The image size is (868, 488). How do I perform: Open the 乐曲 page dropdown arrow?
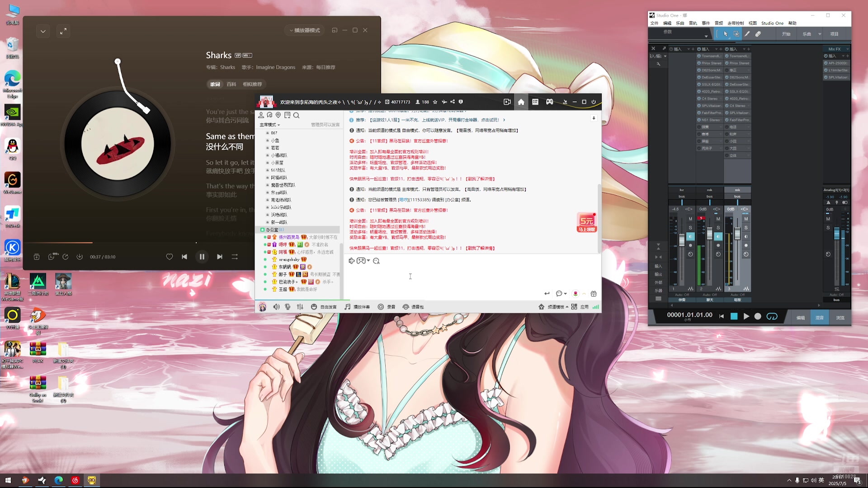point(820,34)
